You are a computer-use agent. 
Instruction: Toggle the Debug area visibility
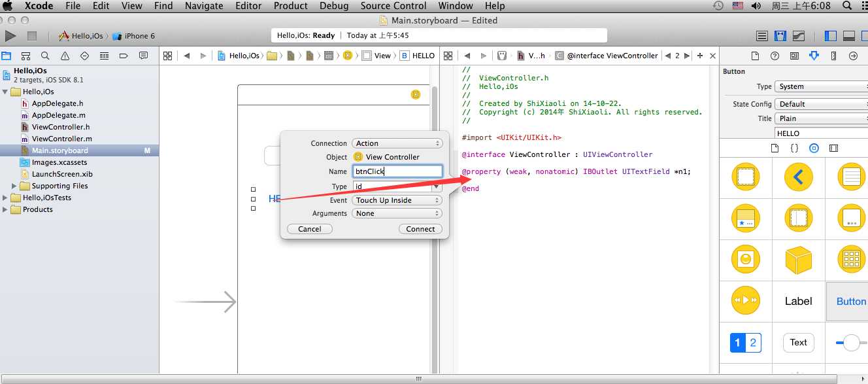(849, 36)
